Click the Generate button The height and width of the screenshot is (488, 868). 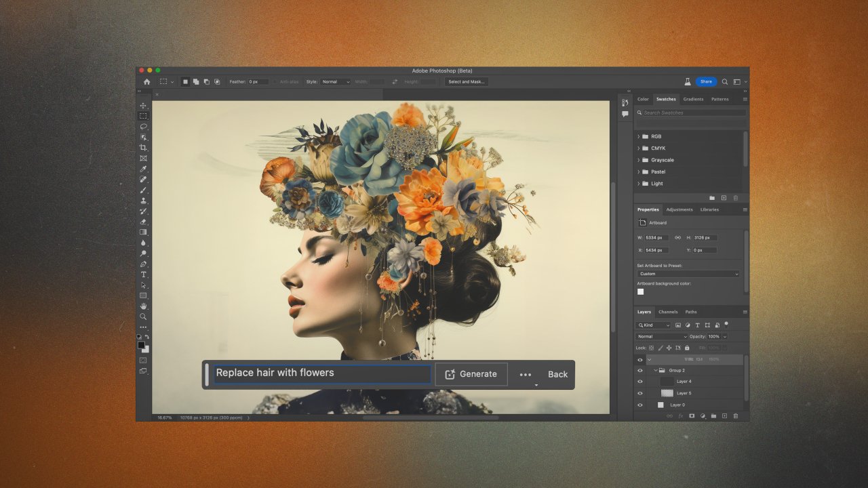tap(471, 373)
